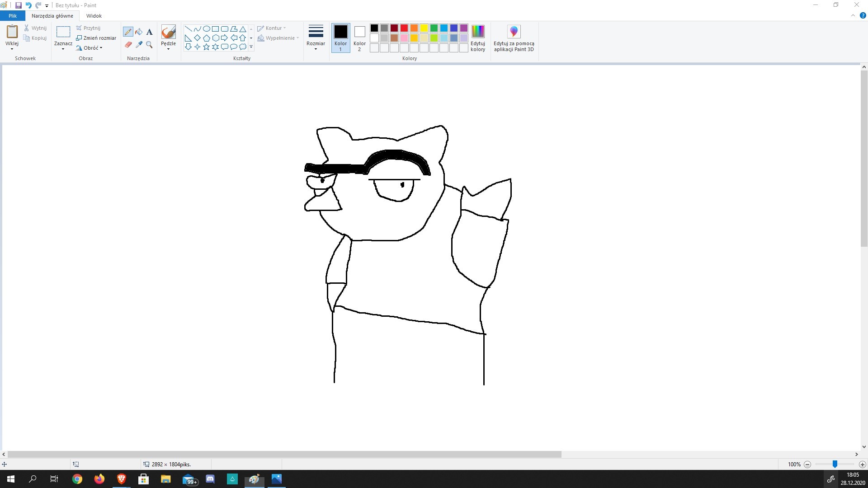Pick the Cloud callout shape
This screenshot has width=868, height=488.
click(243, 47)
